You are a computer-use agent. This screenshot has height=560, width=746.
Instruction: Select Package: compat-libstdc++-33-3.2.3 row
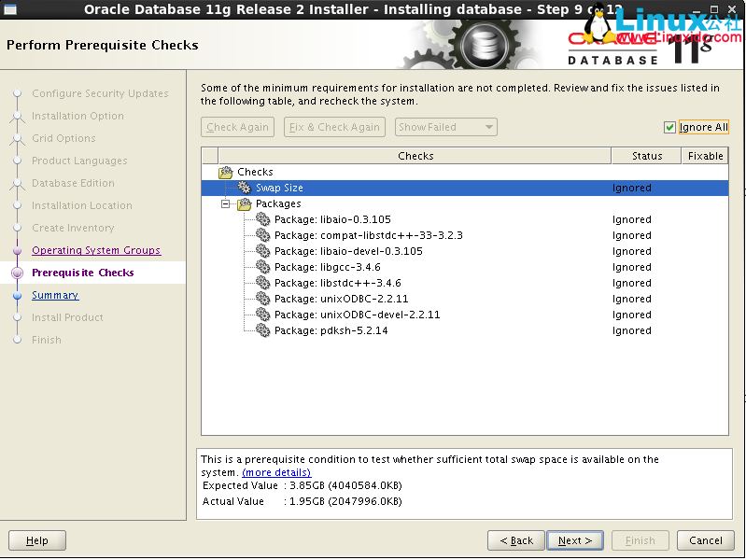465,235
